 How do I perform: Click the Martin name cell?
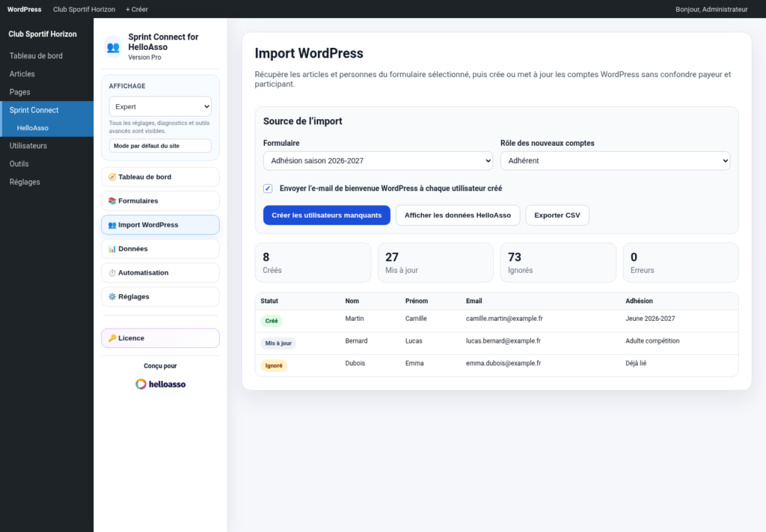pos(354,319)
